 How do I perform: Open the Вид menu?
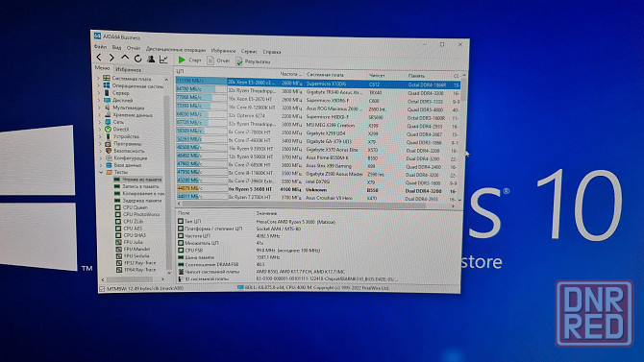click(x=116, y=48)
